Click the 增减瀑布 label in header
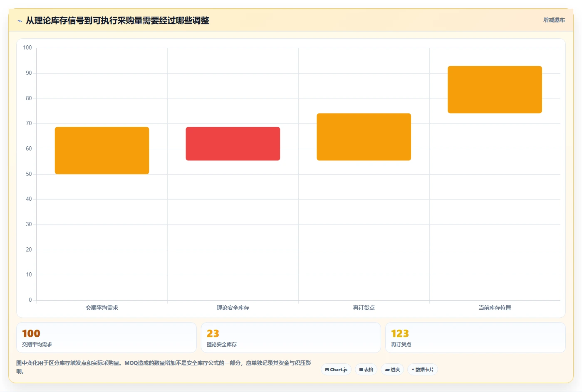Screen dimensions: 582x392 click(554, 20)
